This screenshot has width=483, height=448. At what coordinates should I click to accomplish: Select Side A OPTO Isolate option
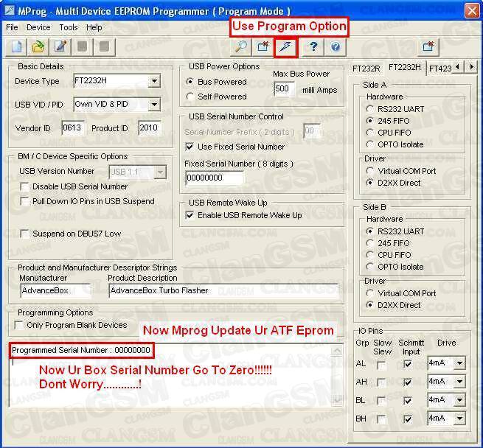point(369,144)
